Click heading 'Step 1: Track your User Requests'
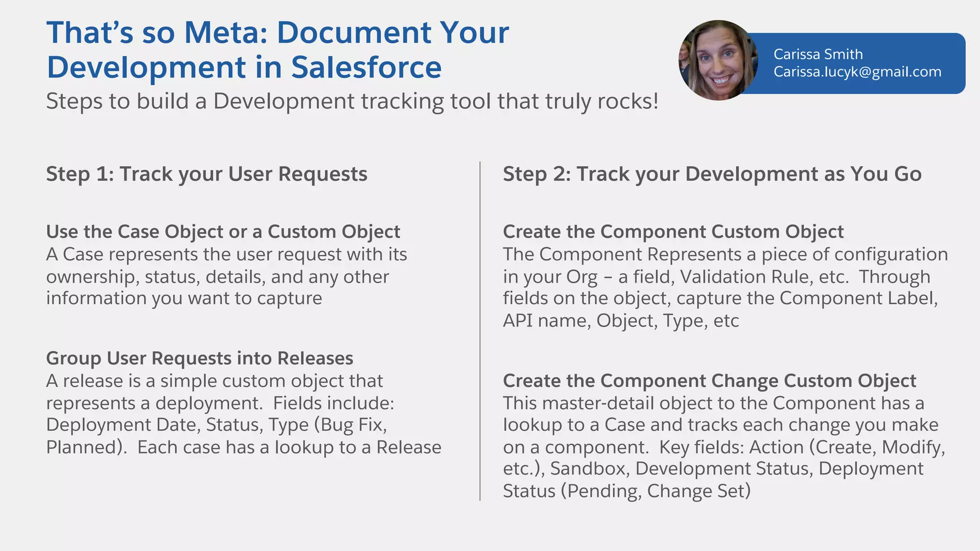Screen dimensions: 980x551 pos(207,174)
